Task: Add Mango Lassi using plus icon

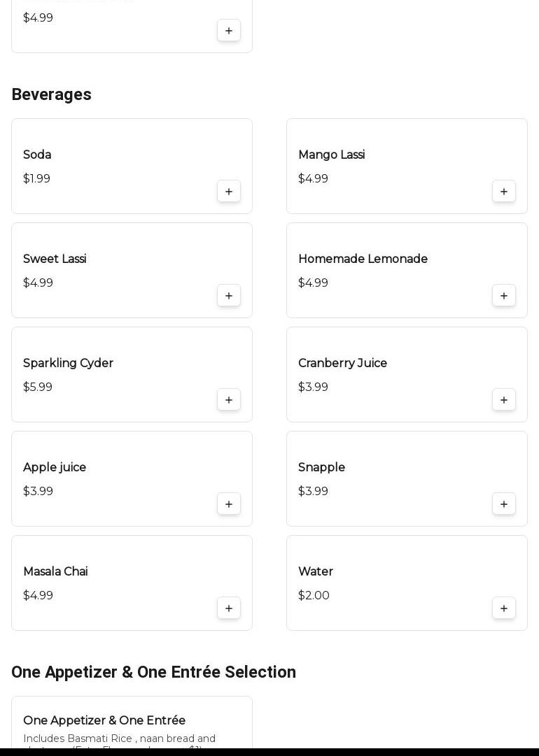Action: click(x=504, y=192)
